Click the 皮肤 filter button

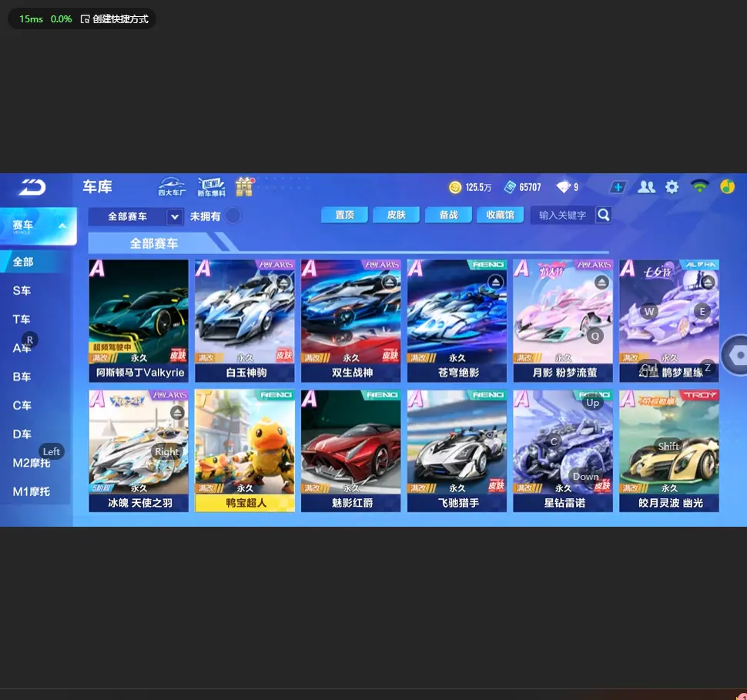click(397, 215)
